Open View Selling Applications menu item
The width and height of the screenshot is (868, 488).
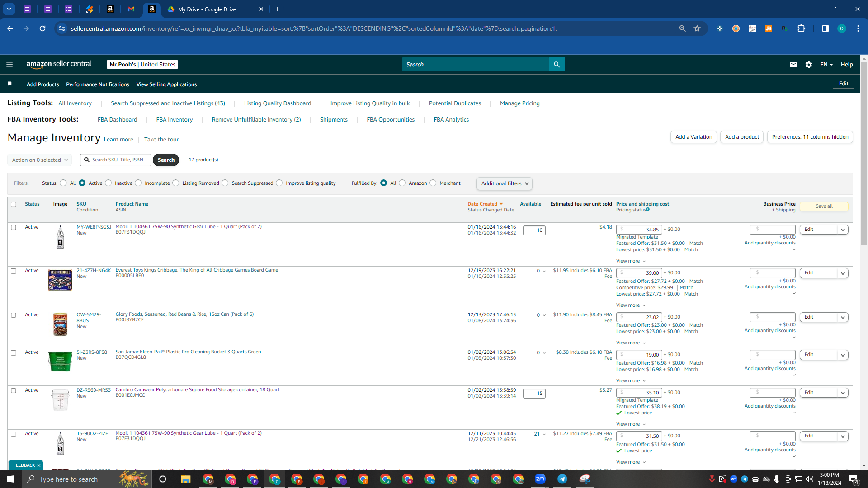166,84
